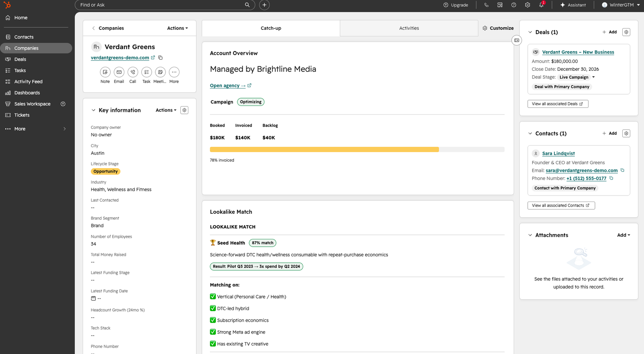
Task: Open the calling phone icon in top bar
Action: click(x=486, y=5)
